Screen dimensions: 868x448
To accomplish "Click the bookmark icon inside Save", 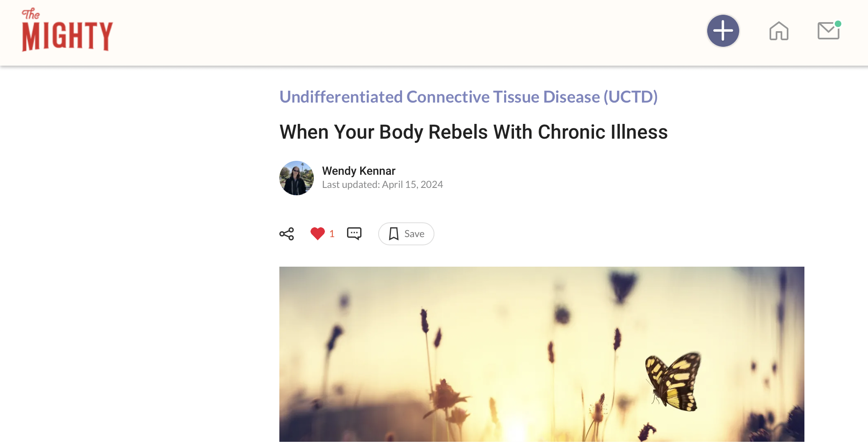I will click(394, 234).
